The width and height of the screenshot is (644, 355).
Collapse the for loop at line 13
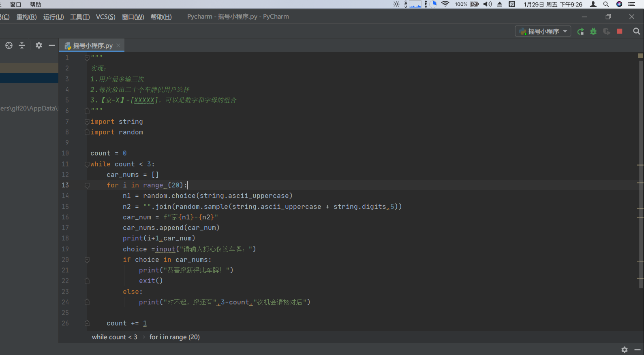point(87,185)
